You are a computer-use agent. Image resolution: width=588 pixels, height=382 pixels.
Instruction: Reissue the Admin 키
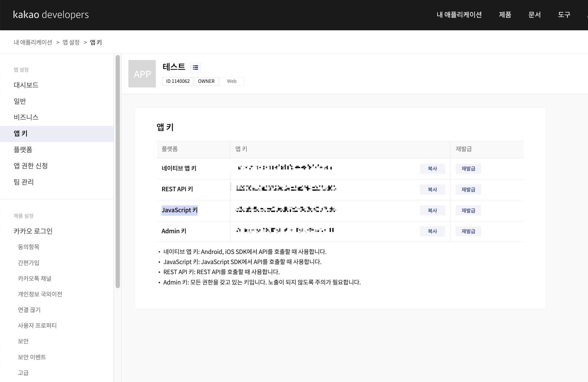468,231
